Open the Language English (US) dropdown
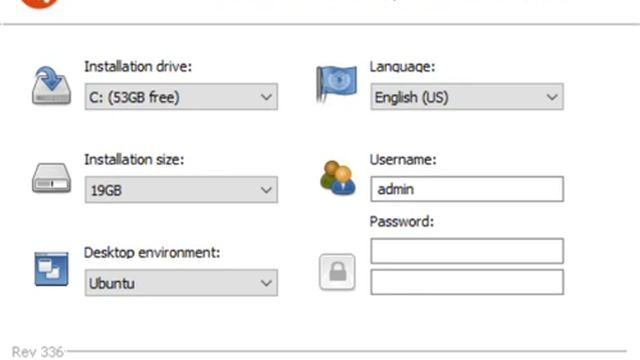The width and height of the screenshot is (640, 360). 467,97
